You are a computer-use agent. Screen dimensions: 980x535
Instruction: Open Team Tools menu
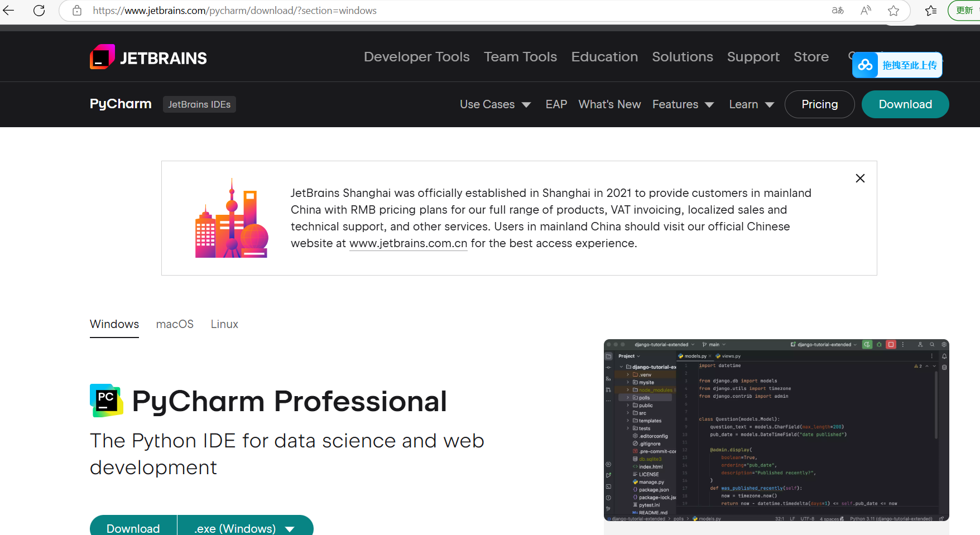pyautogui.click(x=520, y=57)
